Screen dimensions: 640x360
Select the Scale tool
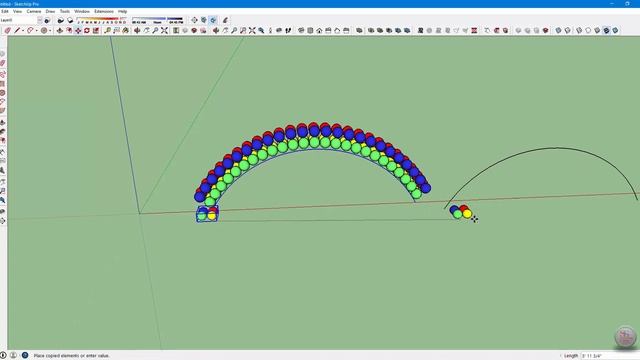pos(96,30)
